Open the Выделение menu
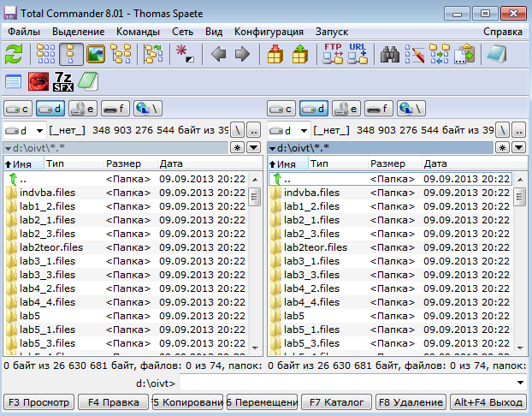 point(78,32)
